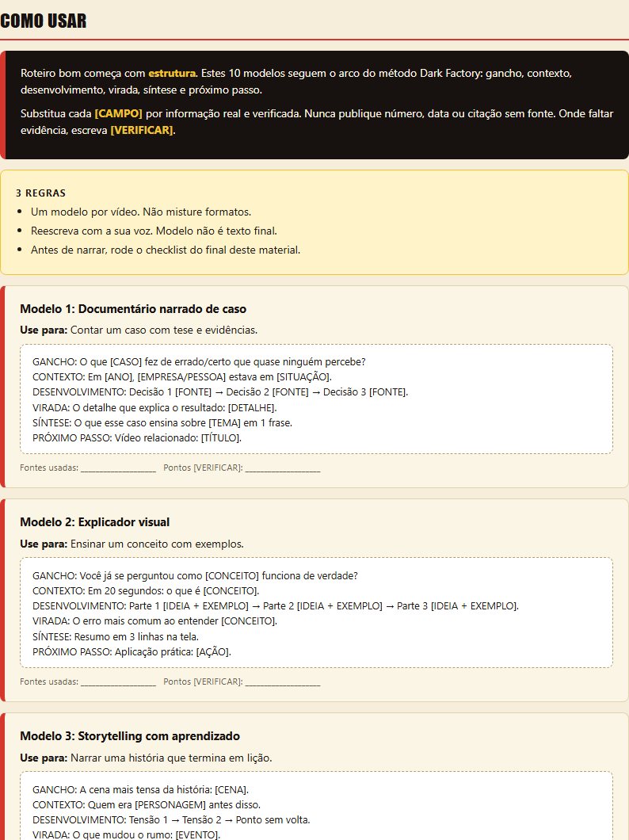Click line 'CONTEXTO: Em 20 segundos'
629x840 pixels.
click(x=146, y=591)
